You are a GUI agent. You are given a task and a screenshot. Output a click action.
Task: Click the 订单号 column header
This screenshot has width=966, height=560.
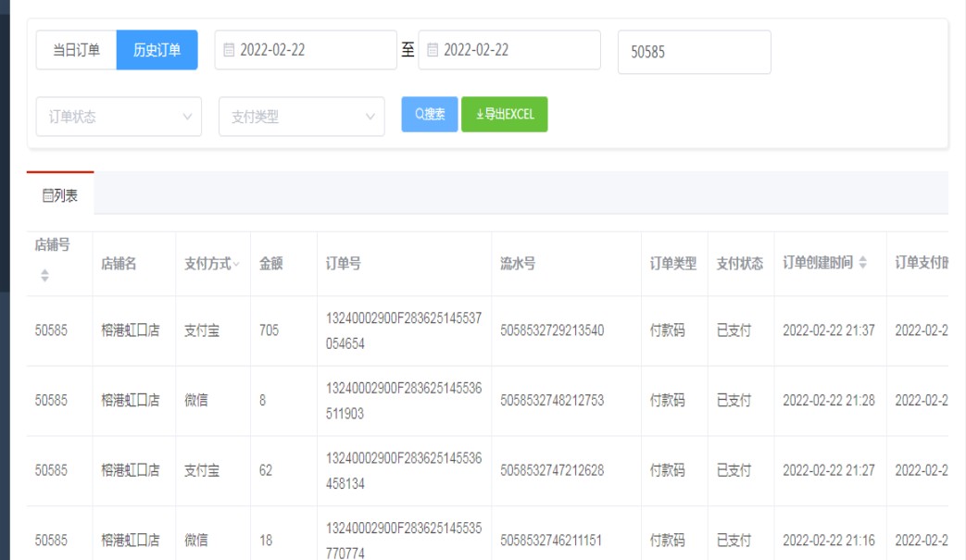[x=343, y=264]
